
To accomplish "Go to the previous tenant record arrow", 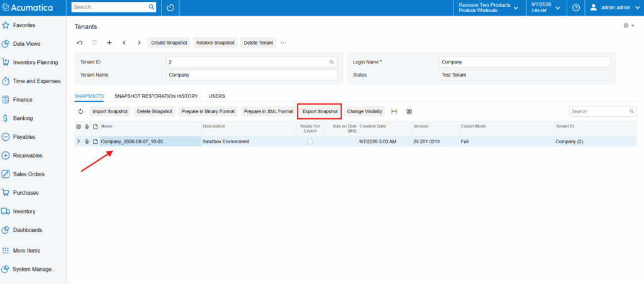I will (124, 43).
